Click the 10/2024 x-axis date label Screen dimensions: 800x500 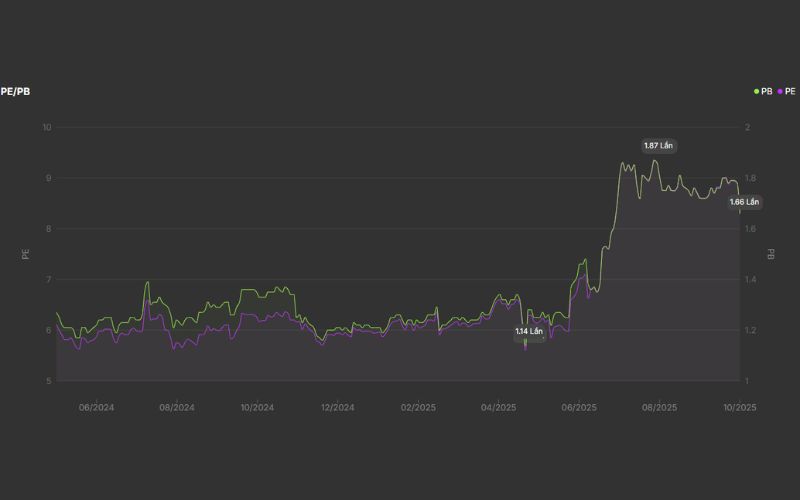point(257,408)
